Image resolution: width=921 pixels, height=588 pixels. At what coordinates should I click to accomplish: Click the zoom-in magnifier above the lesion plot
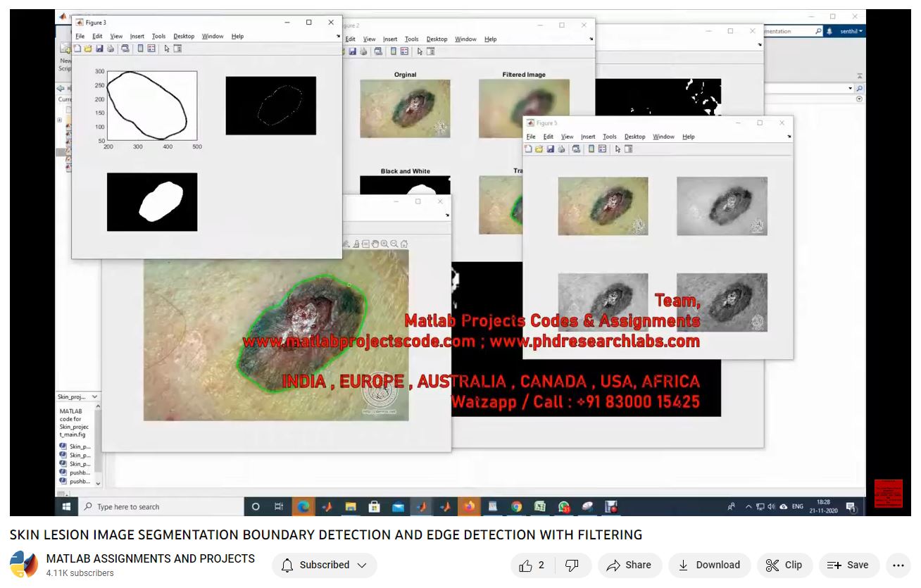point(384,244)
